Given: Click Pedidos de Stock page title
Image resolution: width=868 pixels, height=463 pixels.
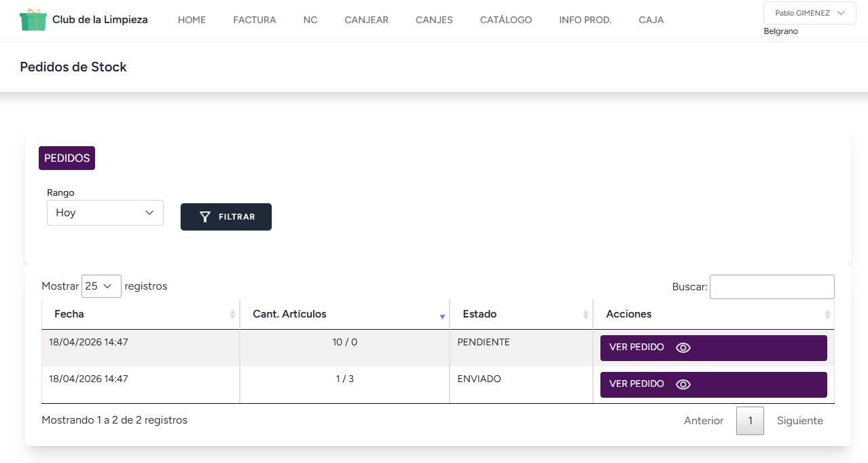Looking at the screenshot, I should click(x=73, y=67).
